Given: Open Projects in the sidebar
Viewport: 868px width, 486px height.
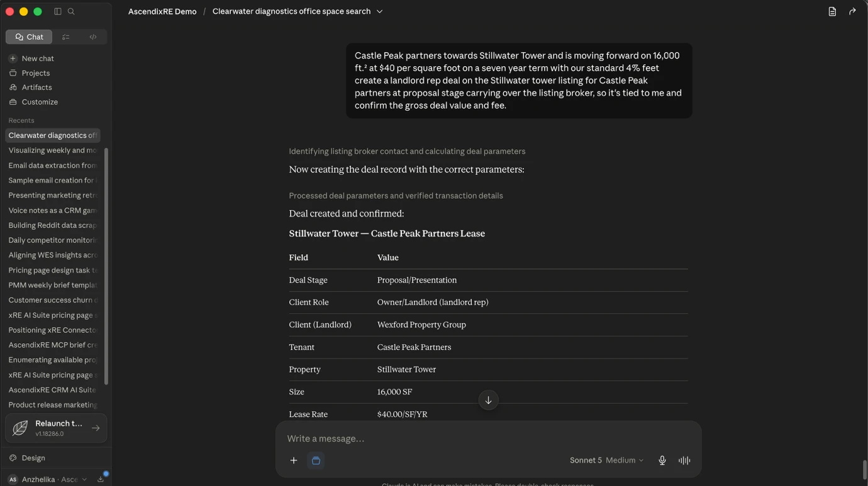Looking at the screenshot, I should (36, 73).
